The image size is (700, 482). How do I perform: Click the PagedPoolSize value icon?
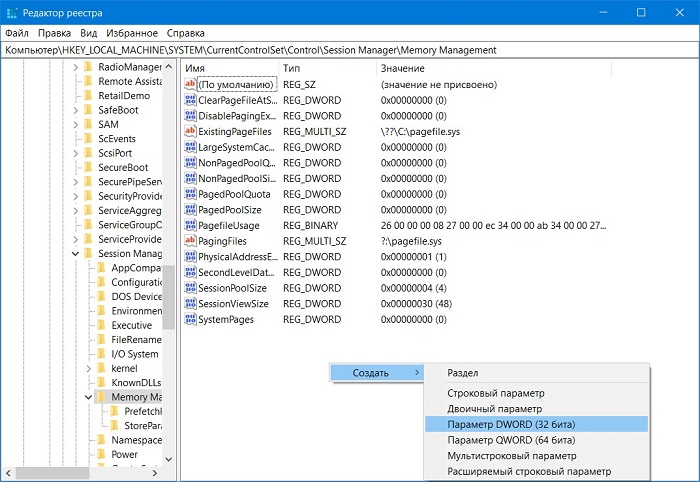(x=190, y=209)
